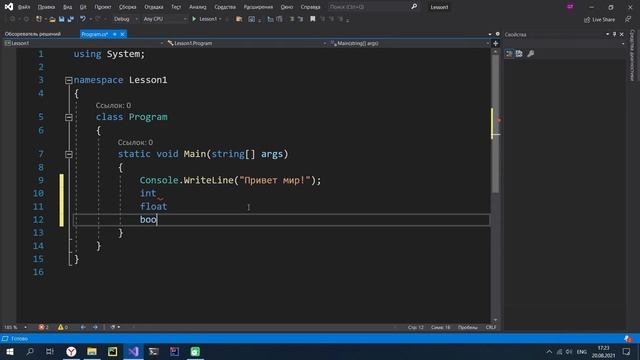Collapse the class Program block

click(x=69, y=118)
